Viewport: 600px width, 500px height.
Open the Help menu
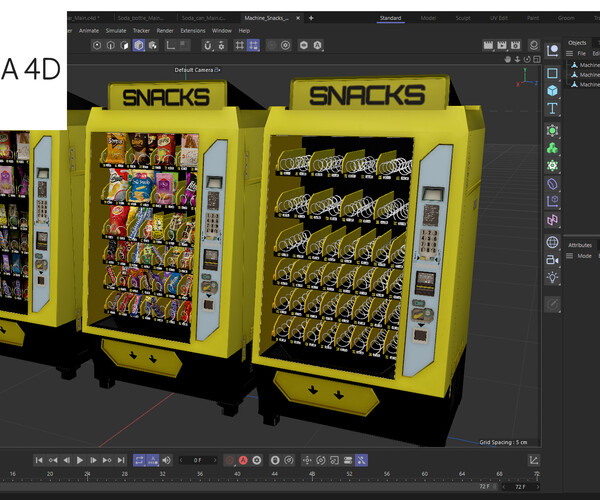click(x=244, y=31)
